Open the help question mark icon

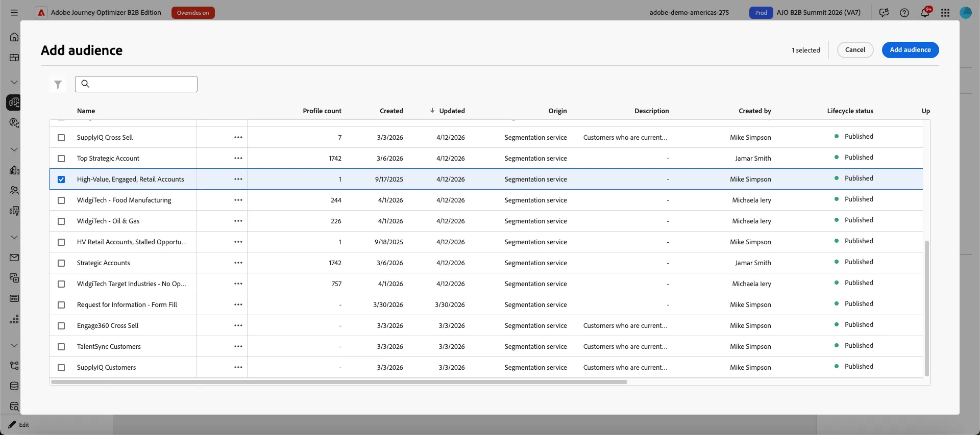click(904, 13)
